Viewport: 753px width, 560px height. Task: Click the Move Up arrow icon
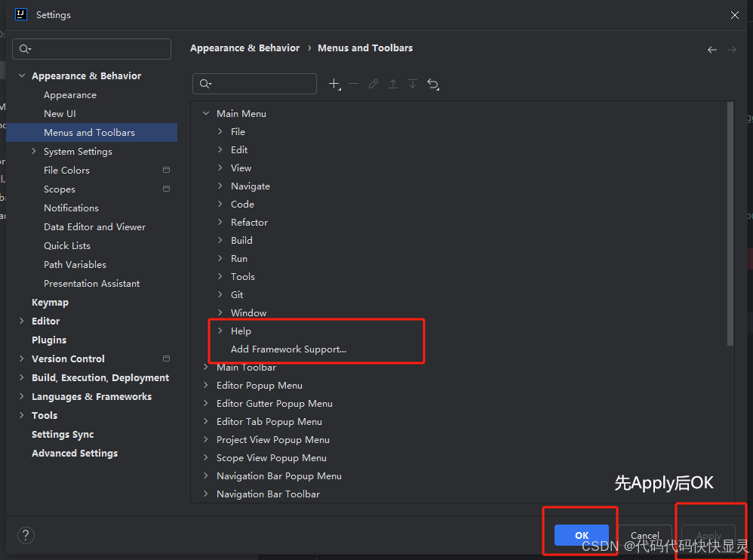coord(393,84)
